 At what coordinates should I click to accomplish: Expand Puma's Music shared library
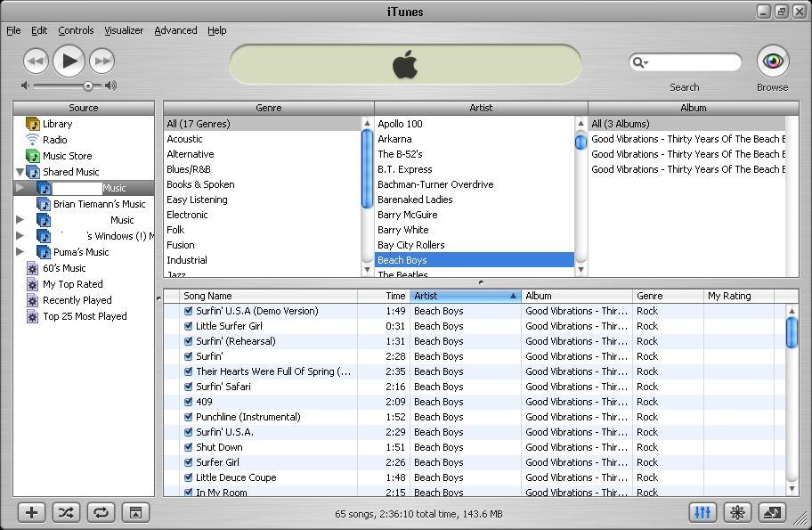point(20,252)
